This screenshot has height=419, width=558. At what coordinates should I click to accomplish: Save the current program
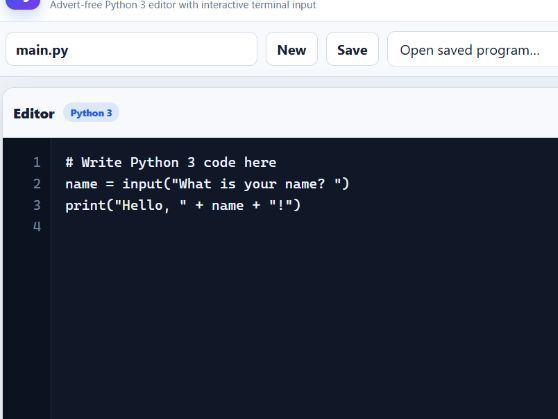pyautogui.click(x=352, y=49)
